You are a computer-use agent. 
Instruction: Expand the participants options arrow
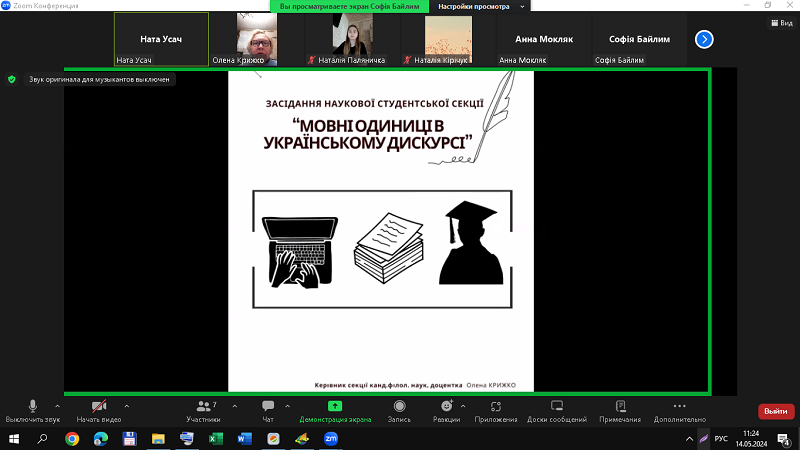click(229, 406)
